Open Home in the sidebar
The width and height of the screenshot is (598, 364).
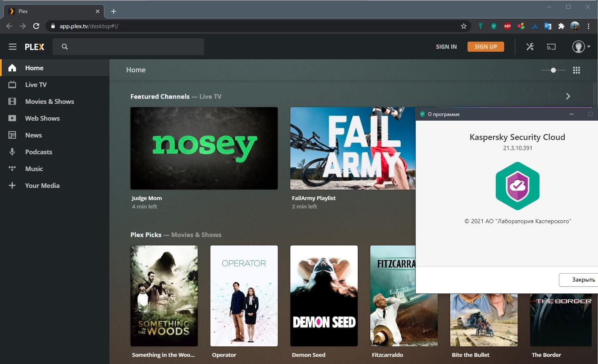click(55, 68)
